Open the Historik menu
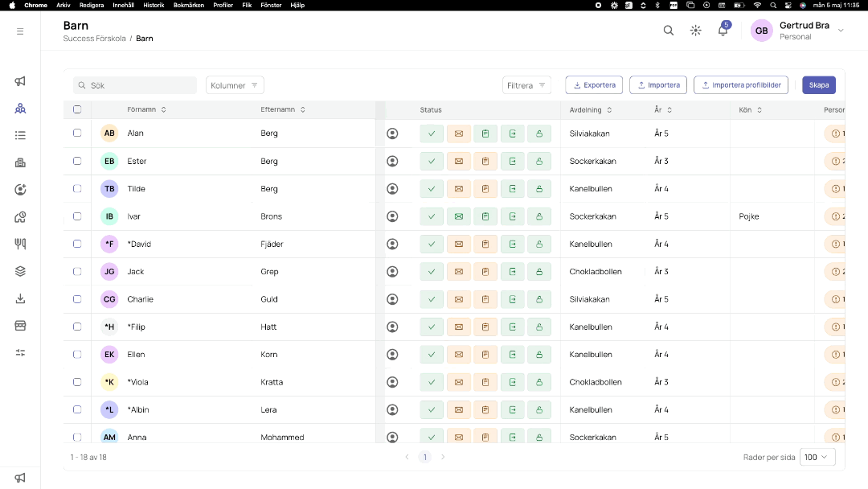The width and height of the screenshot is (868, 489). (x=154, y=5)
